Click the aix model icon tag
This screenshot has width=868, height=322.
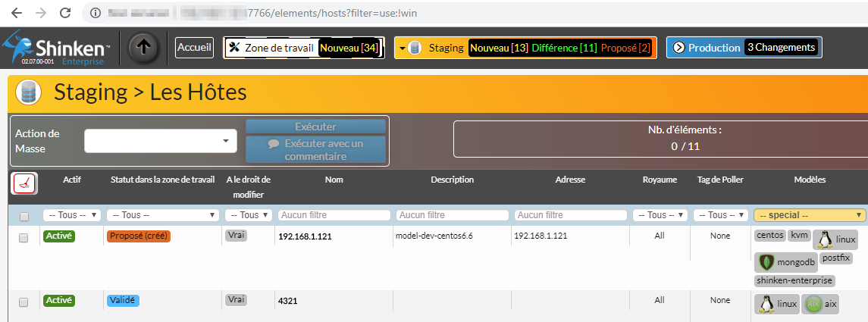(822, 304)
